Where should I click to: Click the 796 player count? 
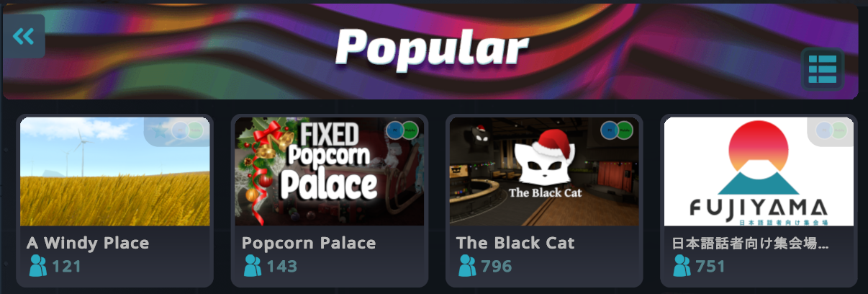click(497, 267)
